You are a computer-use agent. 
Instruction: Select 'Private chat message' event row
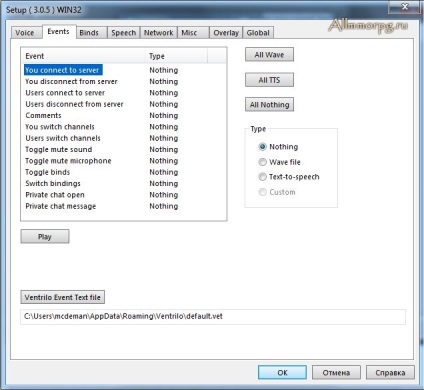click(x=123, y=206)
